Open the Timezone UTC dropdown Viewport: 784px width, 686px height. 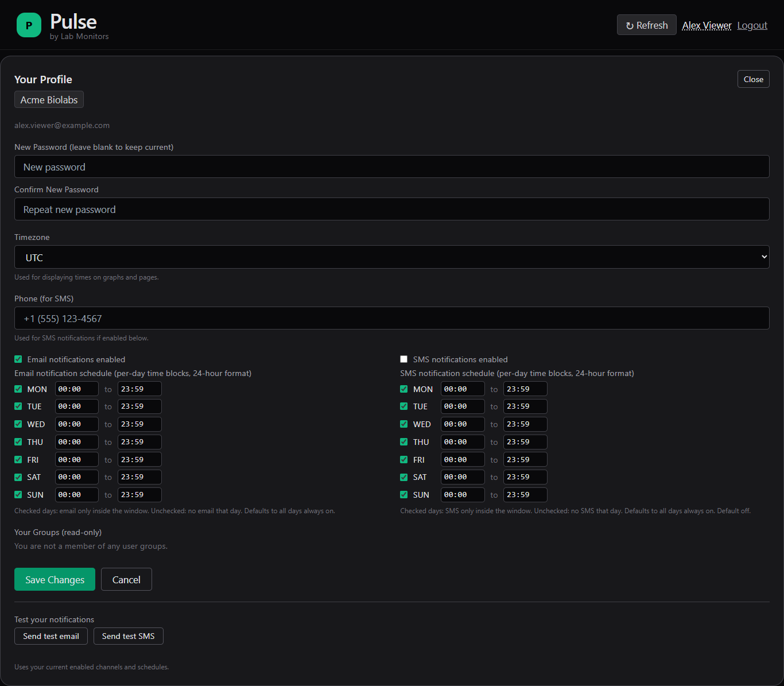tap(391, 257)
